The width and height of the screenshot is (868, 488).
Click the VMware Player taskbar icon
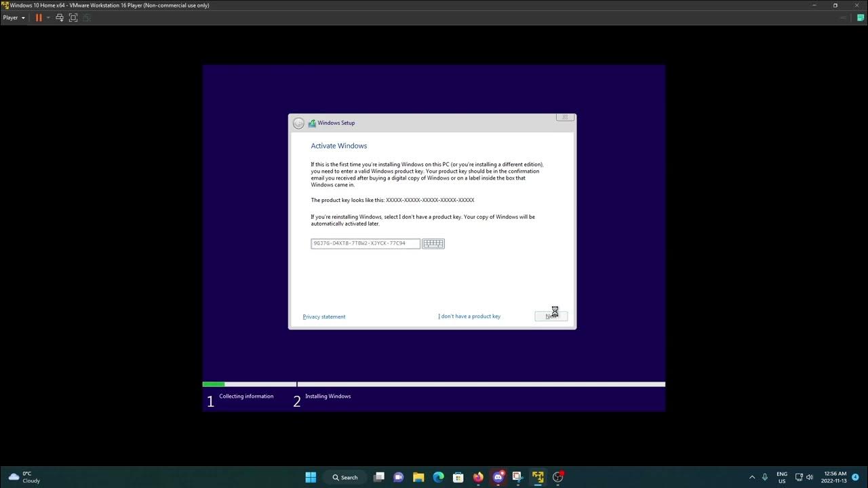coord(538,477)
